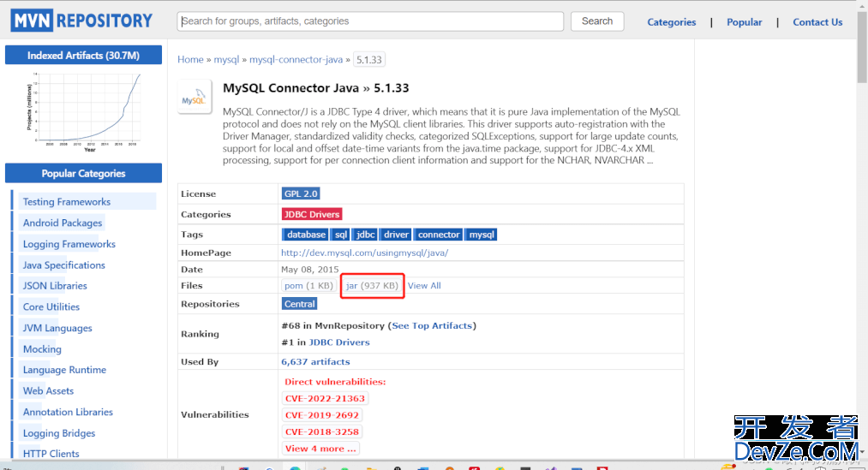Screen dimensions: 868x470
Task: Open CVE-2018-3258 vulnerability
Action: tap(321, 431)
